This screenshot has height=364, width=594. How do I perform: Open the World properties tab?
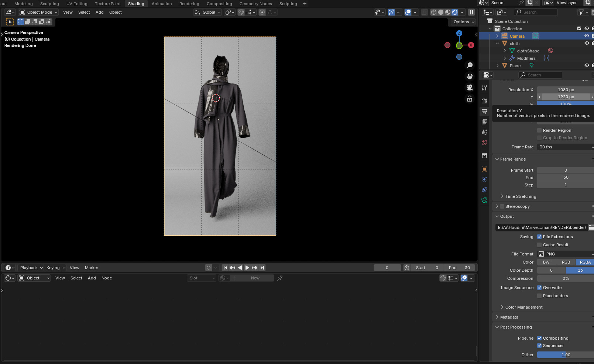coord(484,142)
